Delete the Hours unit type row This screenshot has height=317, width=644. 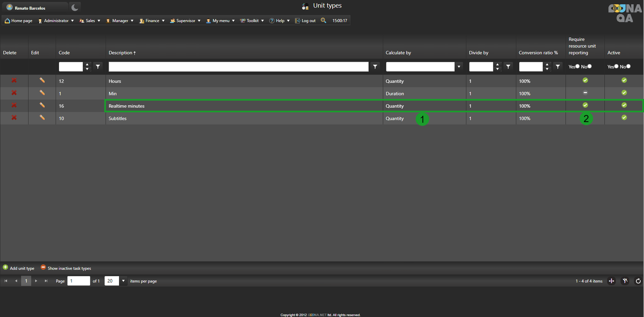pyautogui.click(x=14, y=81)
